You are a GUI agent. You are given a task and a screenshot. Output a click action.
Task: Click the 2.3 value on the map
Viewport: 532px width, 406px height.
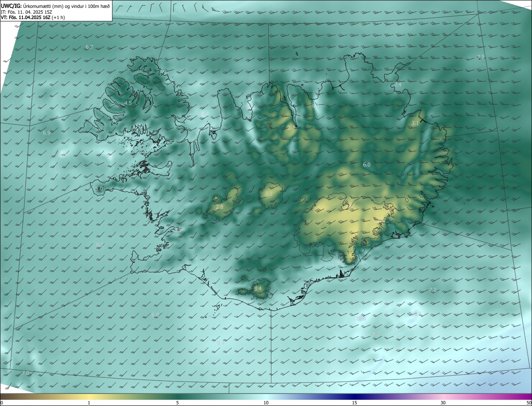point(268,194)
